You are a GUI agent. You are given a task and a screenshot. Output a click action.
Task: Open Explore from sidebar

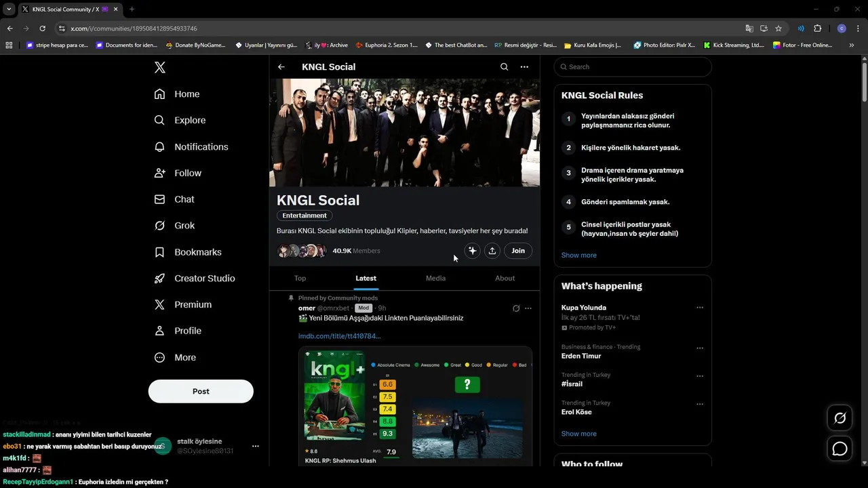[180, 120]
